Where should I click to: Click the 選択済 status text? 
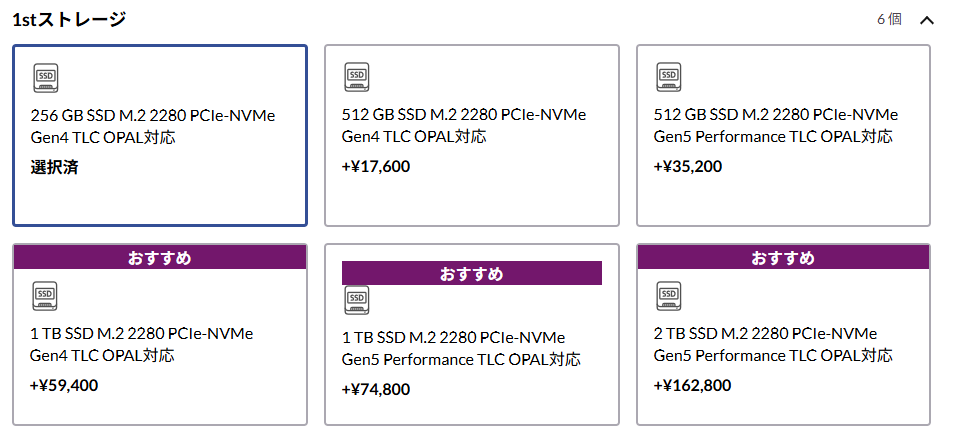[x=54, y=166]
